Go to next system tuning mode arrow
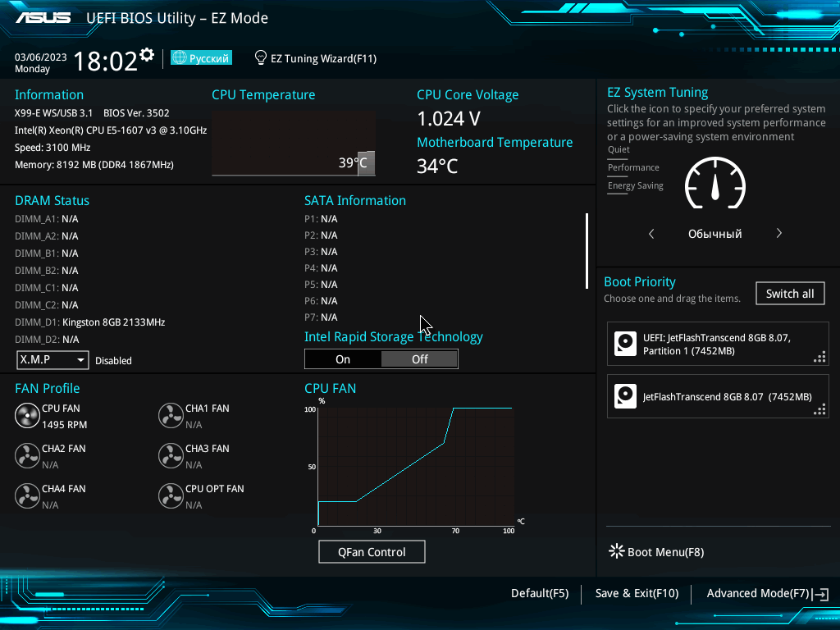This screenshot has height=630, width=840. pos(779,234)
